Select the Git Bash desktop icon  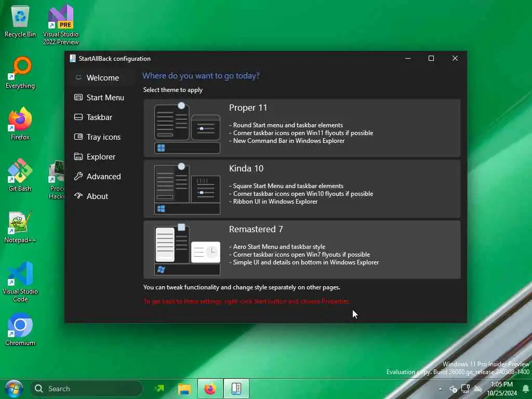point(20,175)
